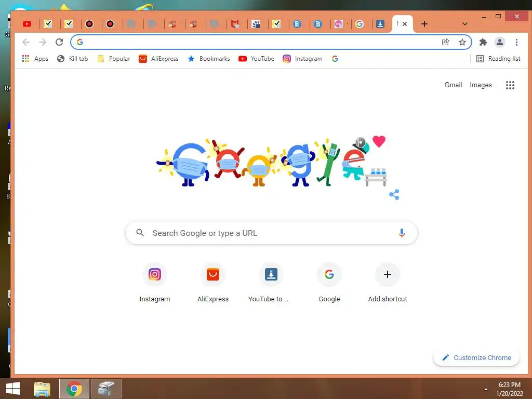This screenshot has width=532, height=399.
Task: Show hidden system tray icons
Action: 486,389
